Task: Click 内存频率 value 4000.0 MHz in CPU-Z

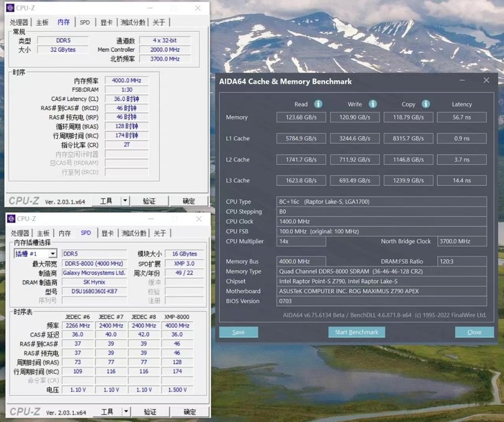Action: pos(126,80)
